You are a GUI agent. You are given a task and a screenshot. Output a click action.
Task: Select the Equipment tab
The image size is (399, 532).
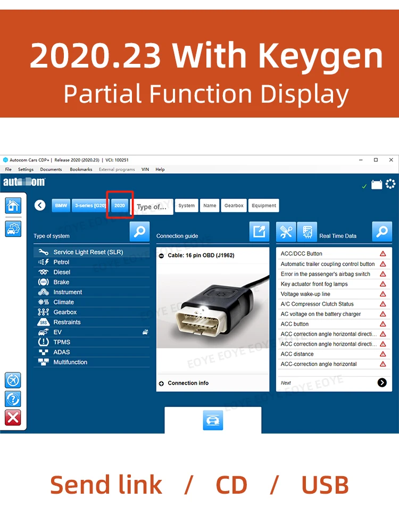264,205
